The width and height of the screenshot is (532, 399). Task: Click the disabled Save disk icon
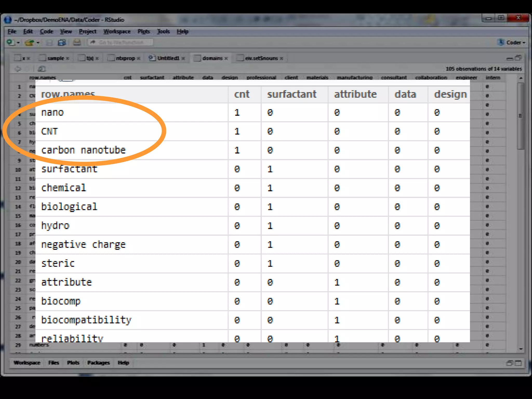(x=49, y=43)
